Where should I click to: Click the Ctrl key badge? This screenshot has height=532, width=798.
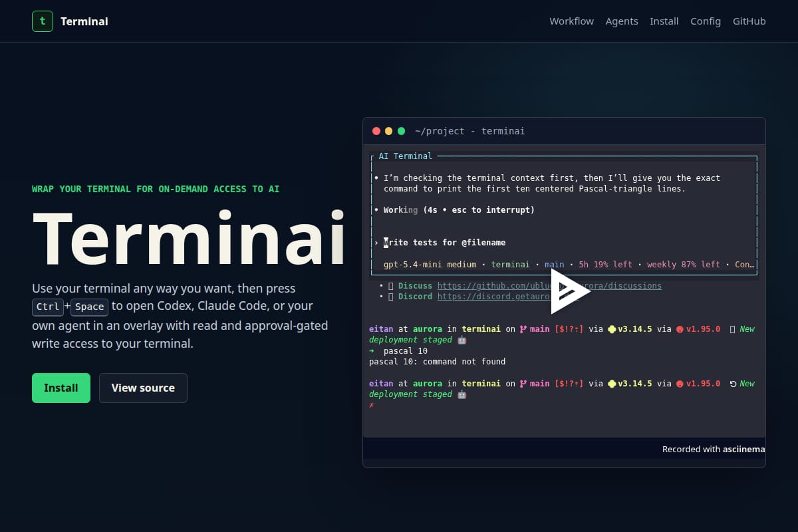(48, 307)
